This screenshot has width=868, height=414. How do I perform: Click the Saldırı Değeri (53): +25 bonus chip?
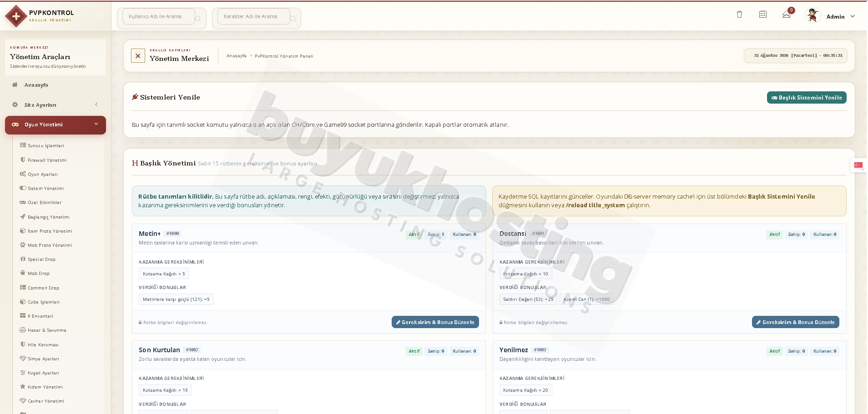pos(528,299)
